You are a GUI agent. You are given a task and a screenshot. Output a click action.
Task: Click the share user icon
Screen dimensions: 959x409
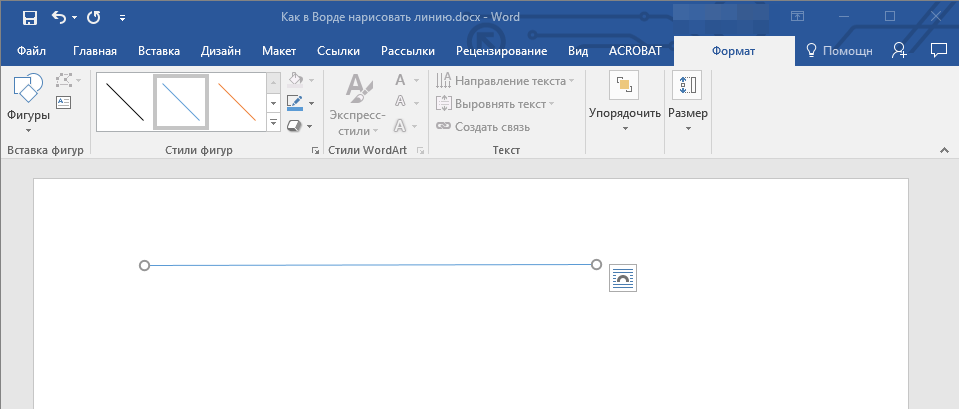900,50
